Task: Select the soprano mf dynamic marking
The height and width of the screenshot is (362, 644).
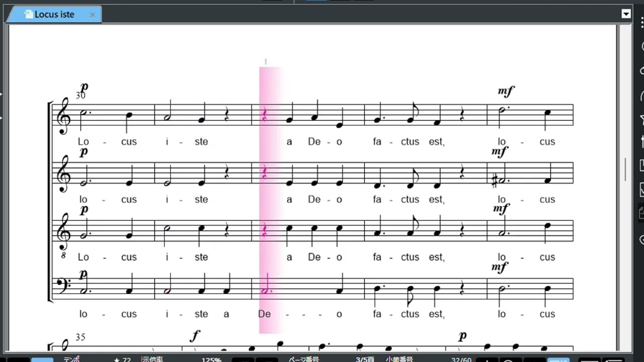Action: [506, 91]
